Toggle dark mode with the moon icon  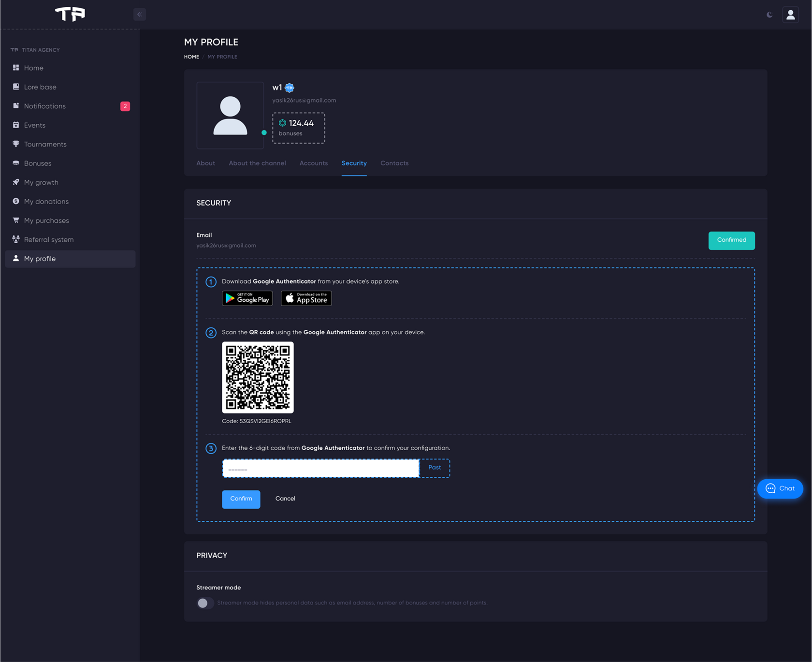click(x=769, y=15)
